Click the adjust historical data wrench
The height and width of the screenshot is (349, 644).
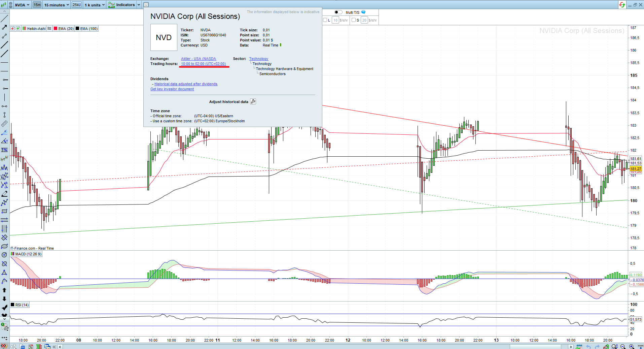[253, 101]
